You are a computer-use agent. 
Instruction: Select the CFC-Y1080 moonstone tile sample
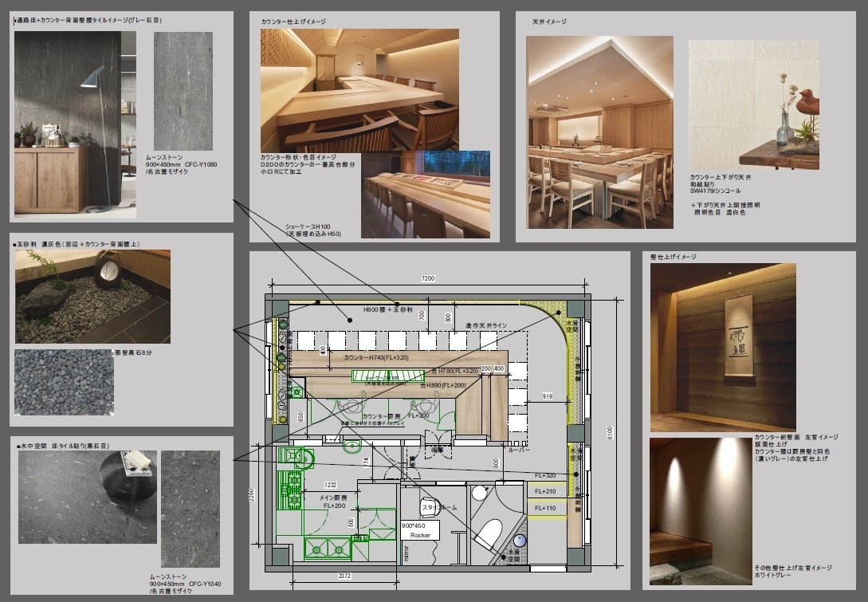click(x=183, y=91)
